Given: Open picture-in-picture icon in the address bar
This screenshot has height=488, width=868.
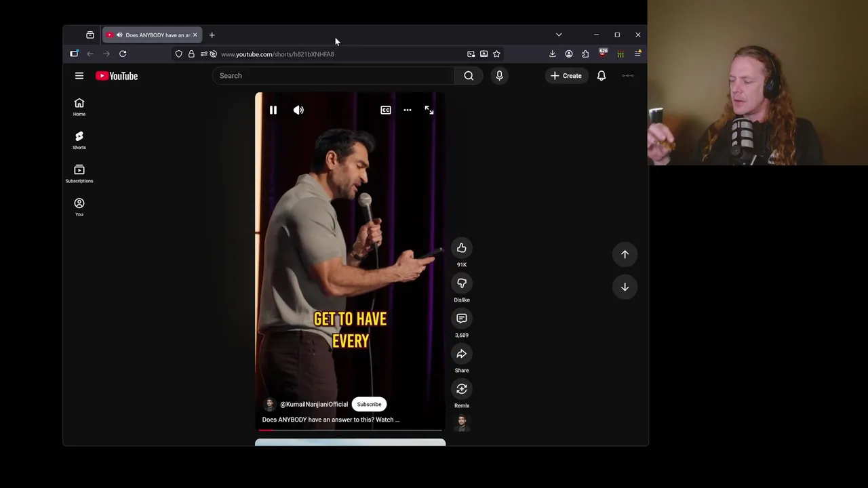Looking at the screenshot, I should tap(471, 54).
